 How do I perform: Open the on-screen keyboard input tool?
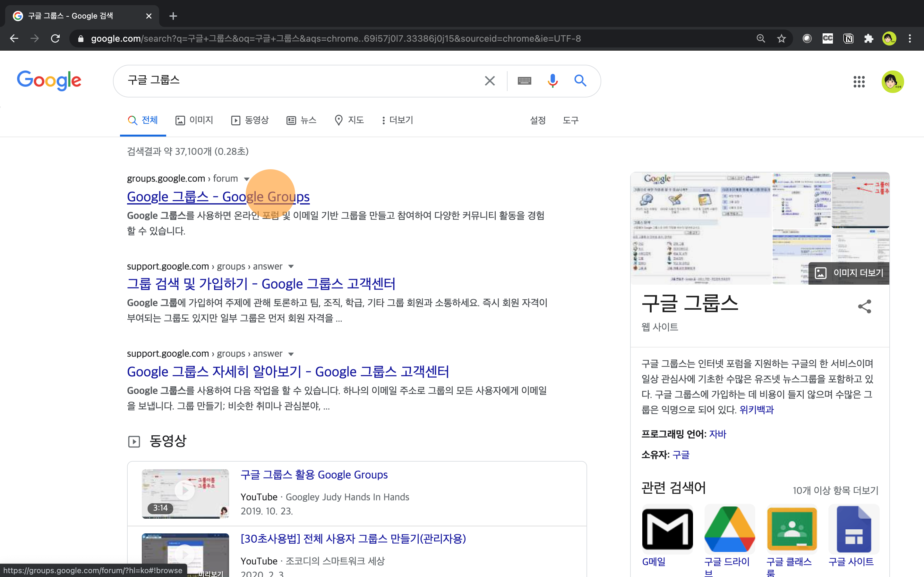(524, 80)
